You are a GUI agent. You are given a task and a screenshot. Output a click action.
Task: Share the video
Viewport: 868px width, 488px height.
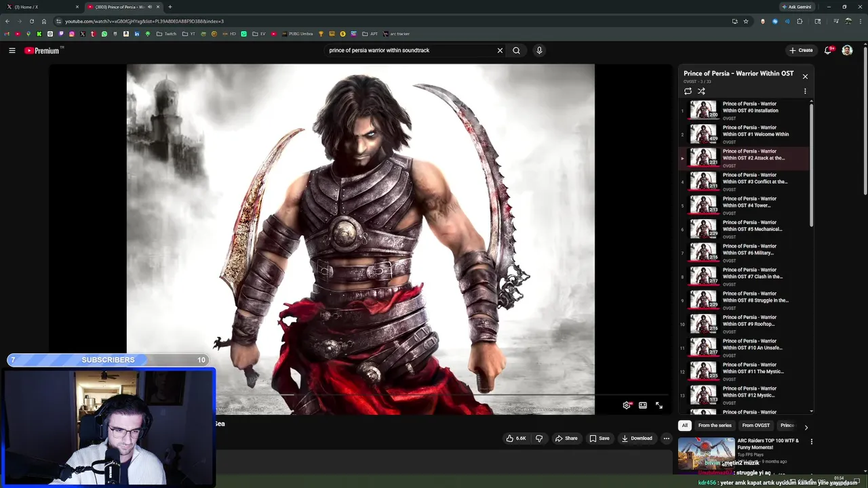click(x=566, y=439)
